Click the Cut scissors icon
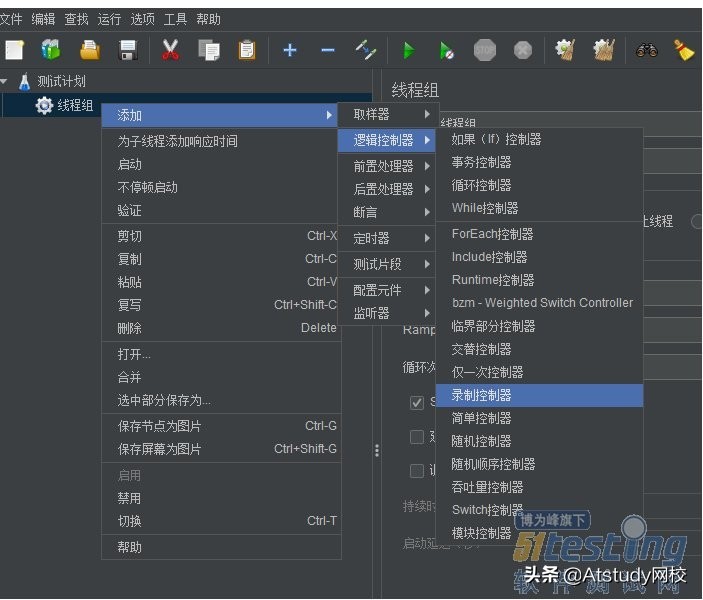703x600 pixels. 170,50
